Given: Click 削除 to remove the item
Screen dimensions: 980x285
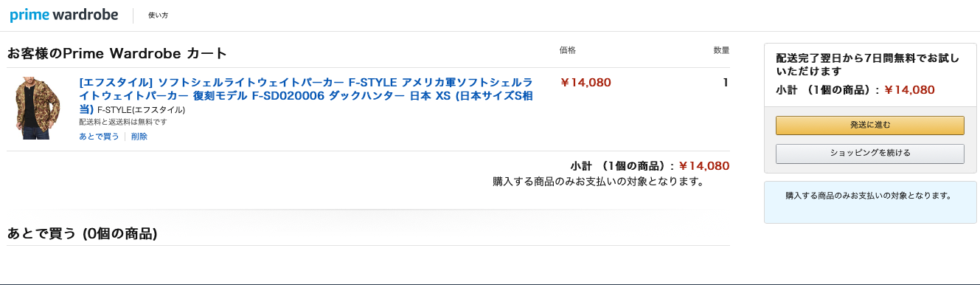Looking at the screenshot, I should click(x=139, y=137).
